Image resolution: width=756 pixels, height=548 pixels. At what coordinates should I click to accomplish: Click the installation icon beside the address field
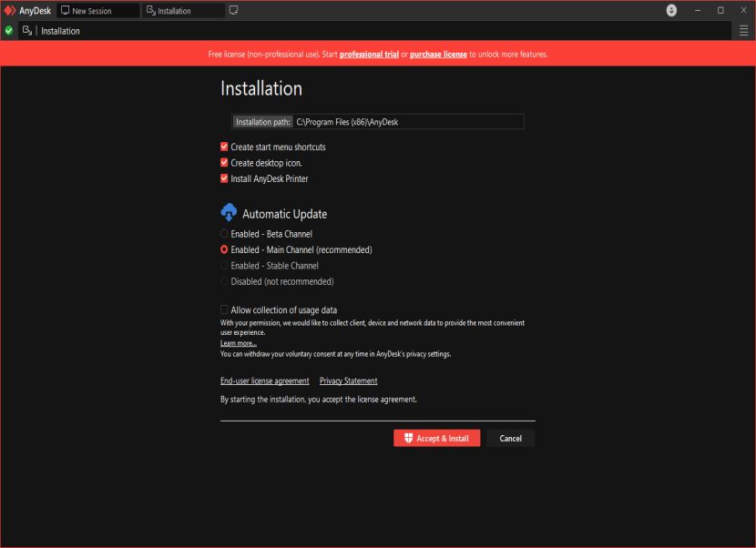pos(27,30)
